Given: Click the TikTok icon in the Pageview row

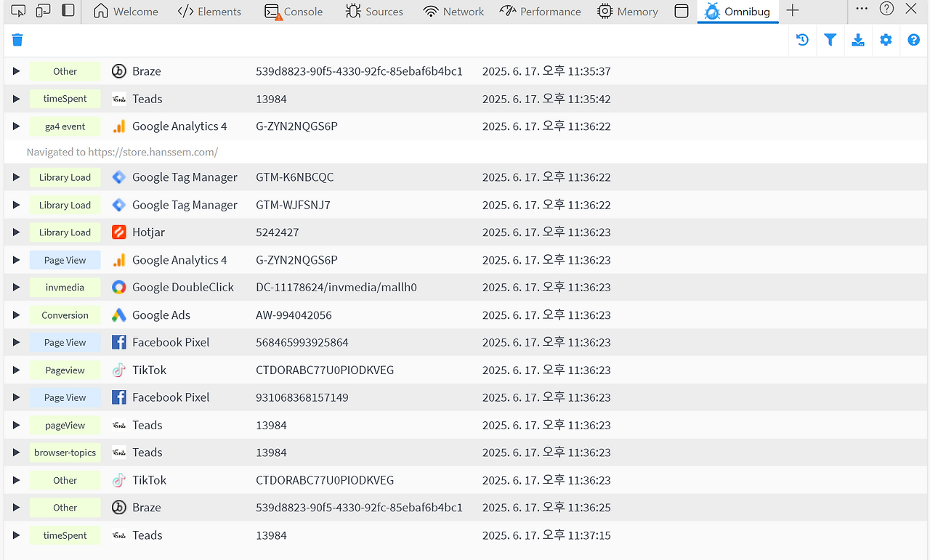Looking at the screenshot, I should coord(119,370).
